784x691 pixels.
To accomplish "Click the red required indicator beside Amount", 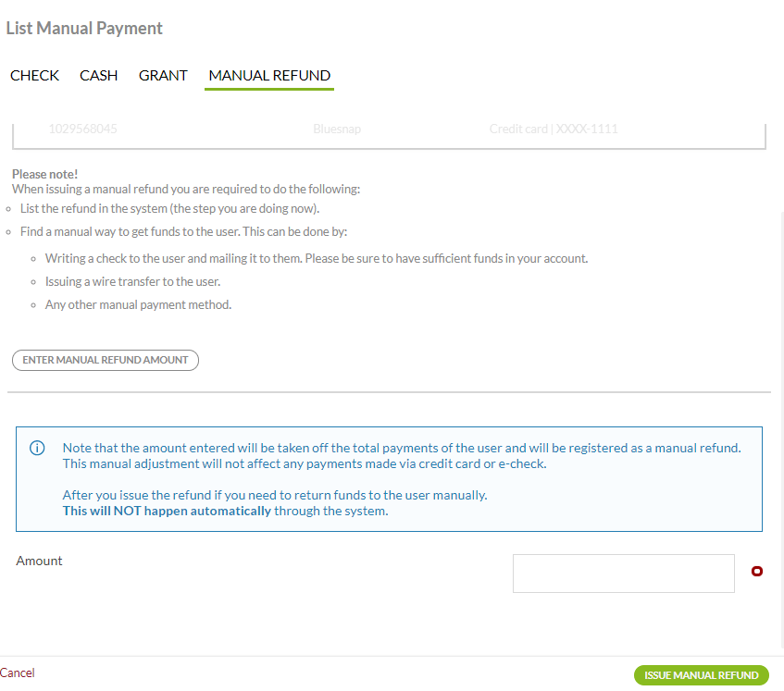I will [756, 572].
